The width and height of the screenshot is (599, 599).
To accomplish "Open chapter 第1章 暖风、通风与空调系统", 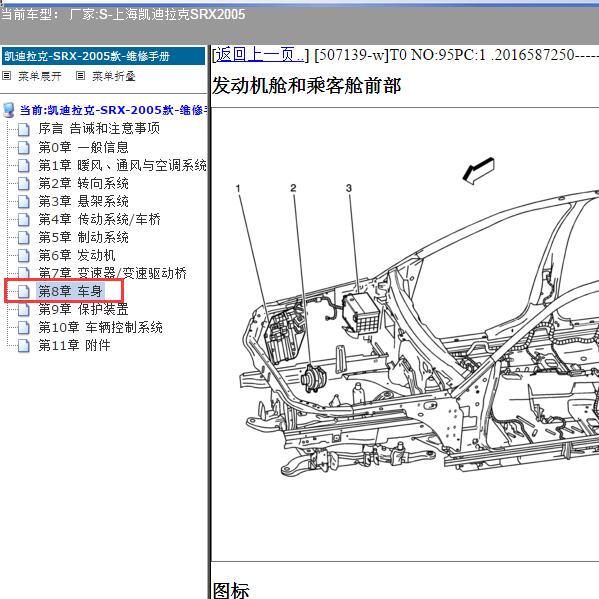I will 122,165.
